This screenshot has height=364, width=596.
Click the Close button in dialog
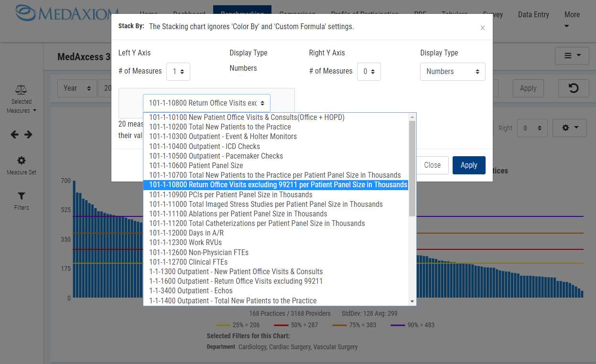coord(432,165)
